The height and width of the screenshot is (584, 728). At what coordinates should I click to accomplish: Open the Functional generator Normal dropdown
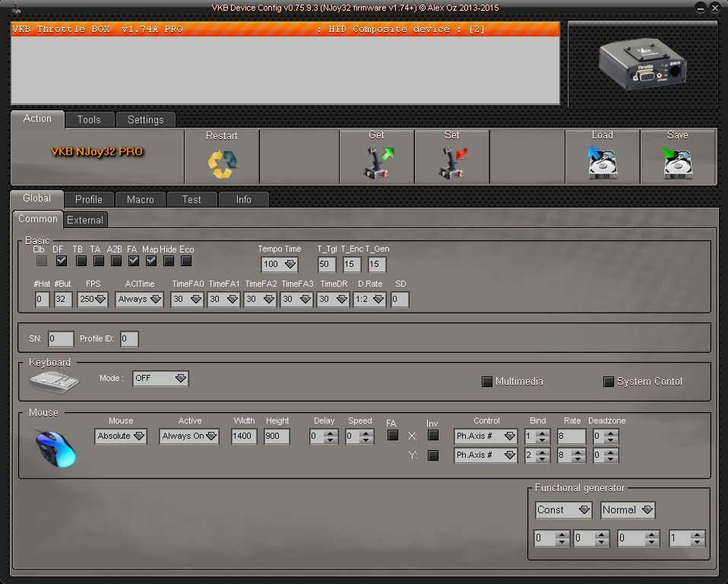(x=628, y=510)
